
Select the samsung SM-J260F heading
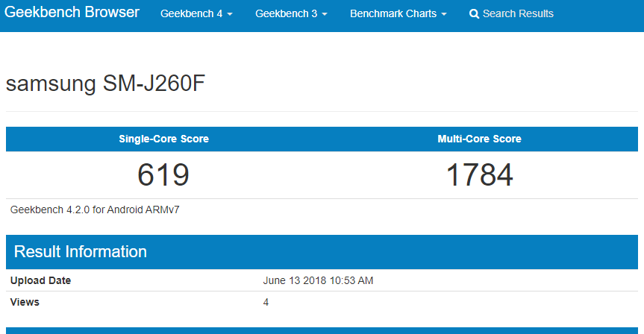(105, 83)
